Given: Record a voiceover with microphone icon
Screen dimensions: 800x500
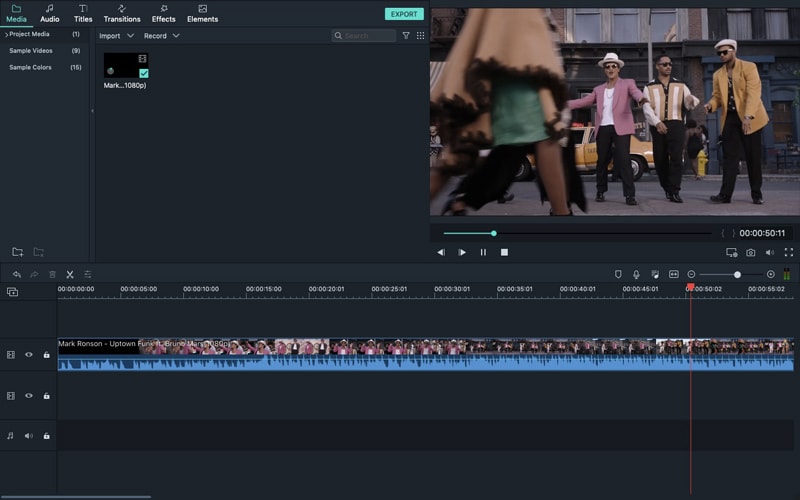Looking at the screenshot, I should 636,274.
